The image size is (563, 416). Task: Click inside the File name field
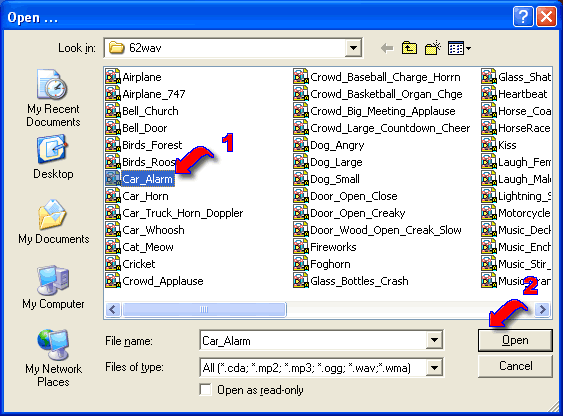(313, 340)
